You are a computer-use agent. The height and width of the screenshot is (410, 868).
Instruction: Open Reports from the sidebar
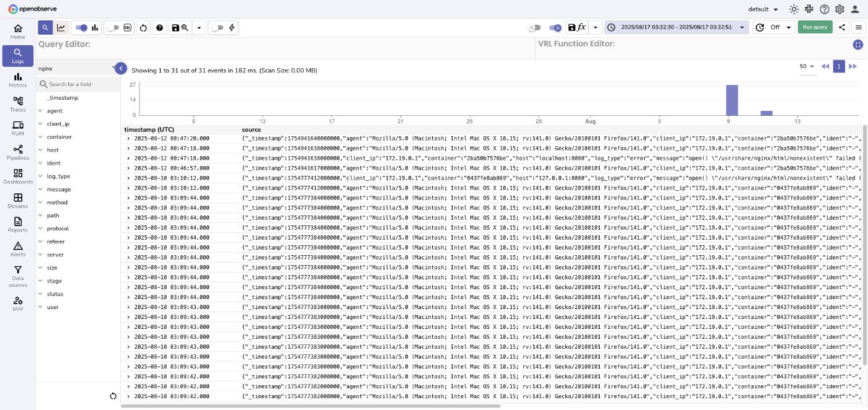click(17, 225)
